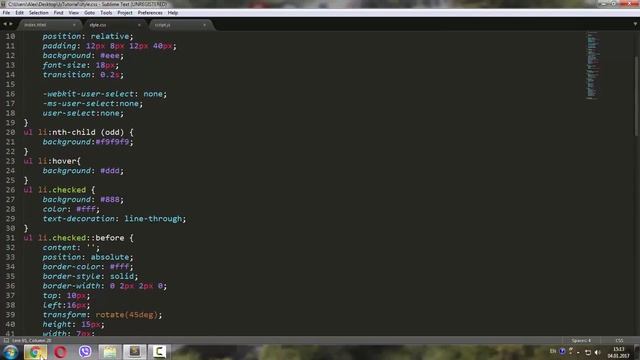Click the network tray icon
The height and width of the screenshot is (360, 640).
coord(588,352)
